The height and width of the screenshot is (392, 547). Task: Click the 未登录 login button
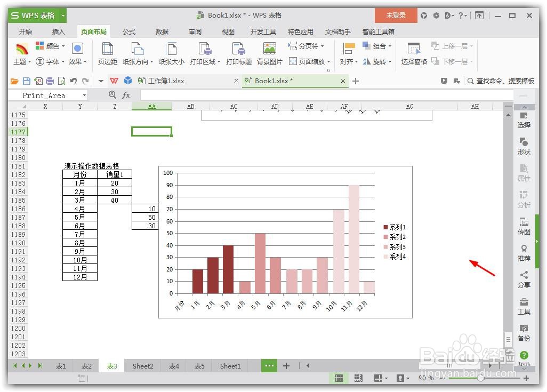(396, 15)
